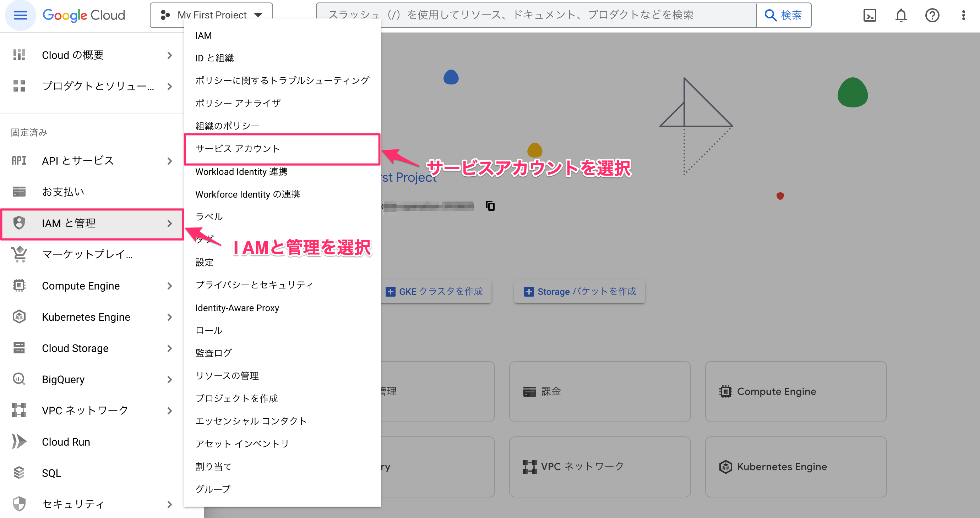Click the API とサービス icon
This screenshot has height=518, width=980.
point(19,161)
